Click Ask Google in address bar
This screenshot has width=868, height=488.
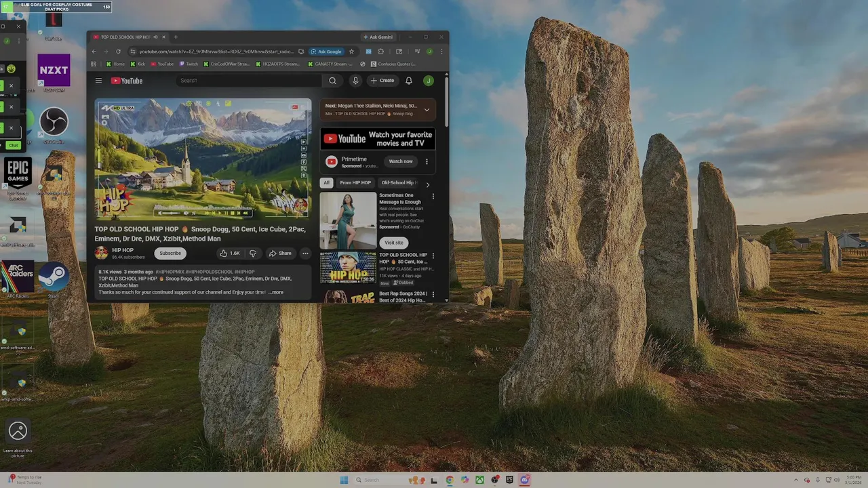pos(326,52)
